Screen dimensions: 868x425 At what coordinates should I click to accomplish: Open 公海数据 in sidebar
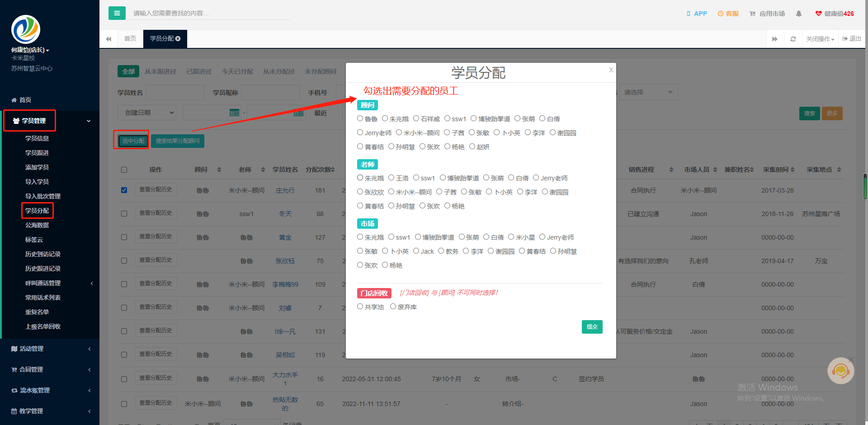coord(37,225)
